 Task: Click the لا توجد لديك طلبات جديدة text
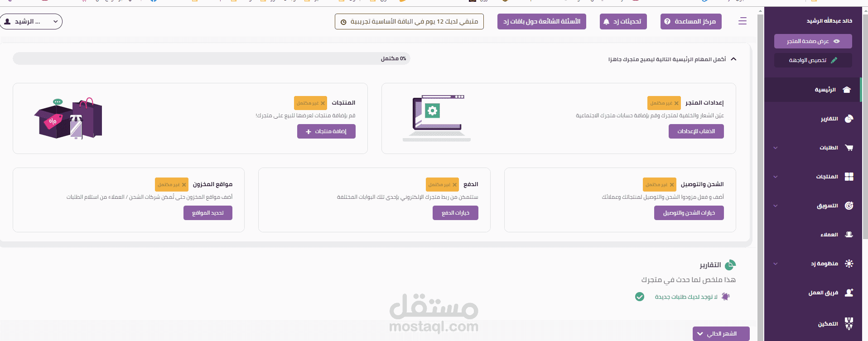(x=686, y=297)
